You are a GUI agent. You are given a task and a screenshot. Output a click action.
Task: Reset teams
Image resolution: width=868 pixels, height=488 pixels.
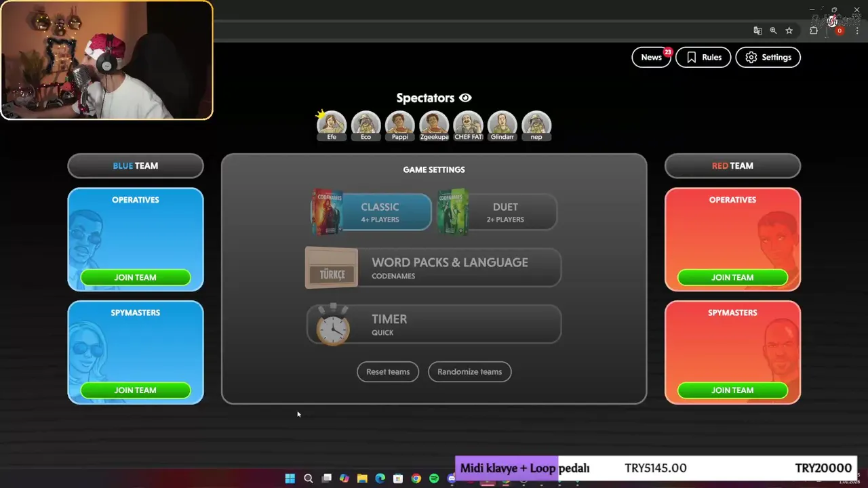pyautogui.click(x=388, y=371)
